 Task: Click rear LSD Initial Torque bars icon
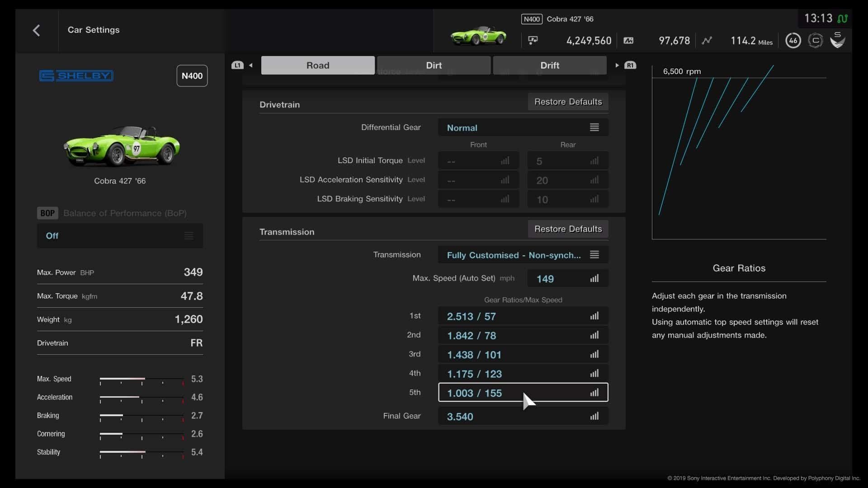tap(594, 161)
